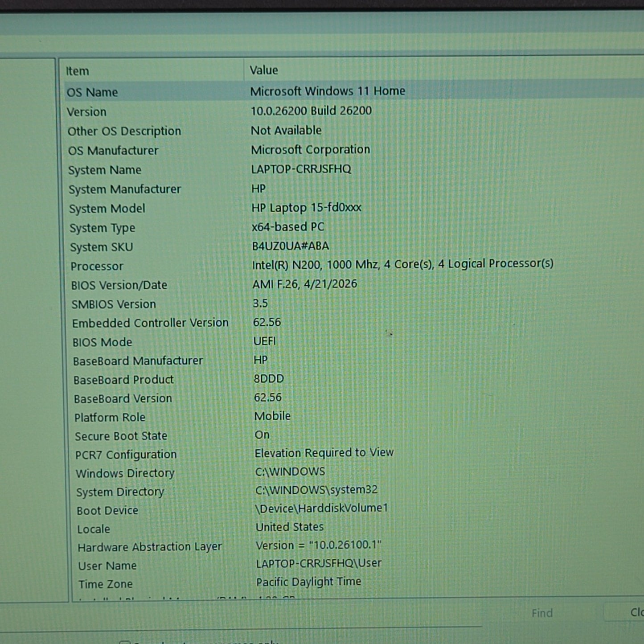Click the value "C:\WINDOWS\system32"
644x644 pixels.
[x=316, y=490]
